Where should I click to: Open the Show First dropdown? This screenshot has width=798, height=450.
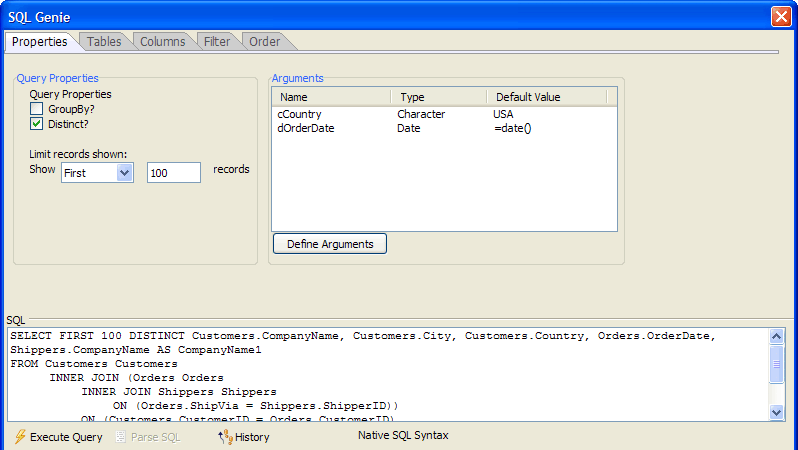[x=124, y=173]
